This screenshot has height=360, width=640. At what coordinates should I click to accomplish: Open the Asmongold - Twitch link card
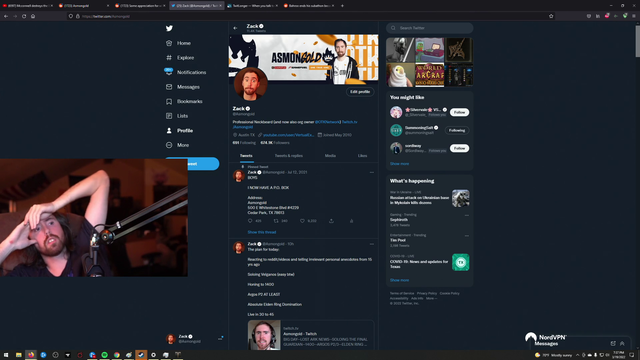click(311, 335)
